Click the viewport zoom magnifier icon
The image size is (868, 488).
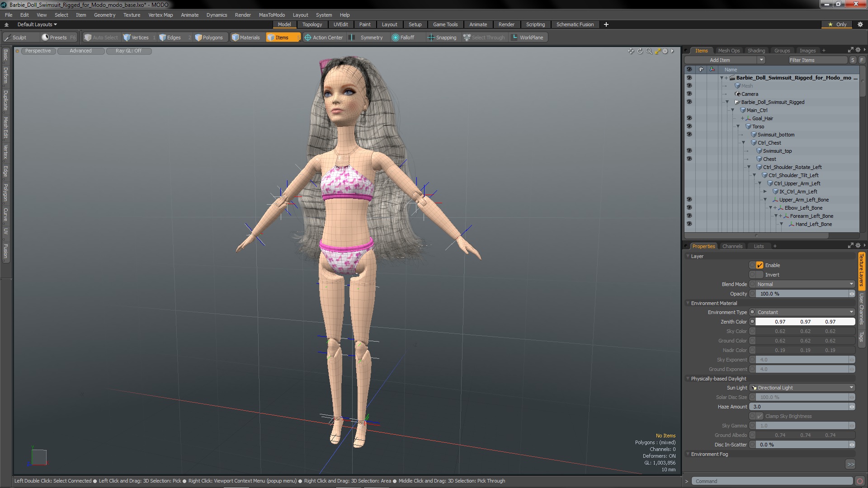[x=649, y=51]
